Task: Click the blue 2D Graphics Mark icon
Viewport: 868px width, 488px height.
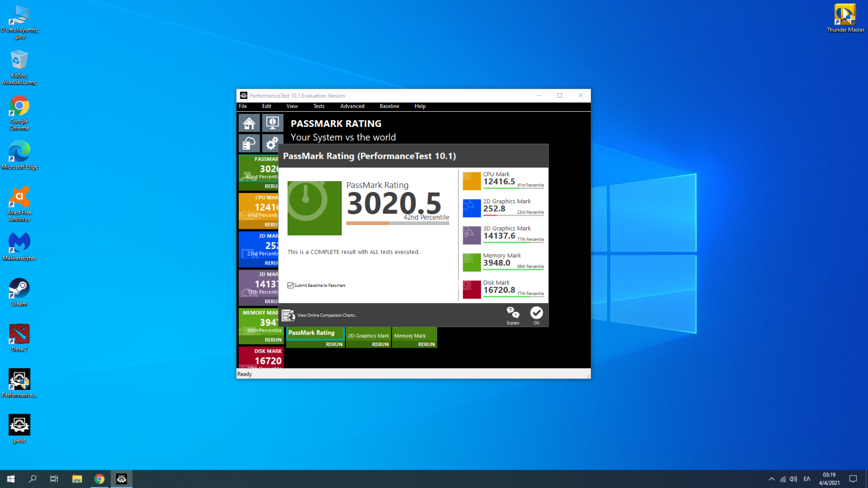Action: [471, 208]
